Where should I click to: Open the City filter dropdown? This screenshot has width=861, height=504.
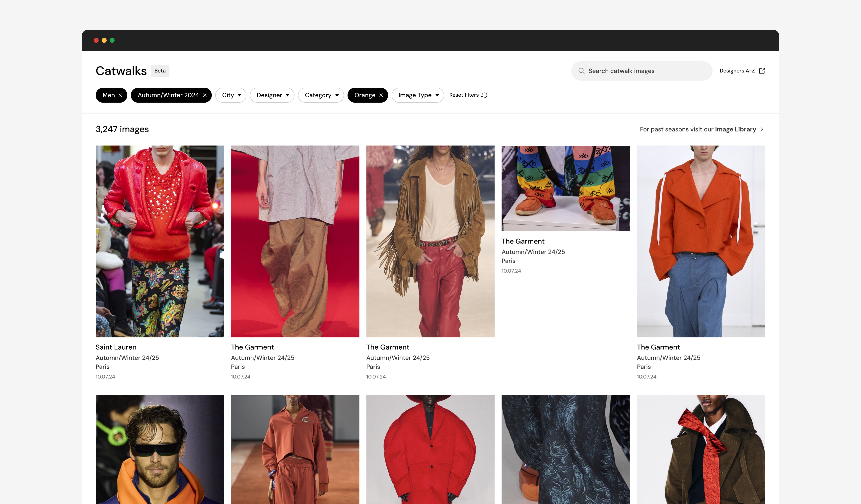(x=231, y=95)
